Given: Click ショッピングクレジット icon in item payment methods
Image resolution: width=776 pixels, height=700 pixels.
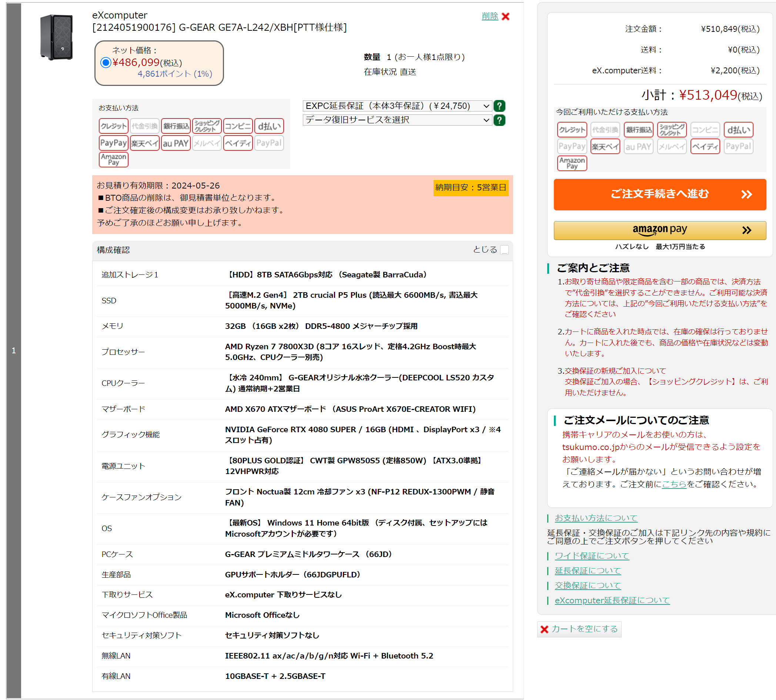Looking at the screenshot, I should tap(207, 126).
